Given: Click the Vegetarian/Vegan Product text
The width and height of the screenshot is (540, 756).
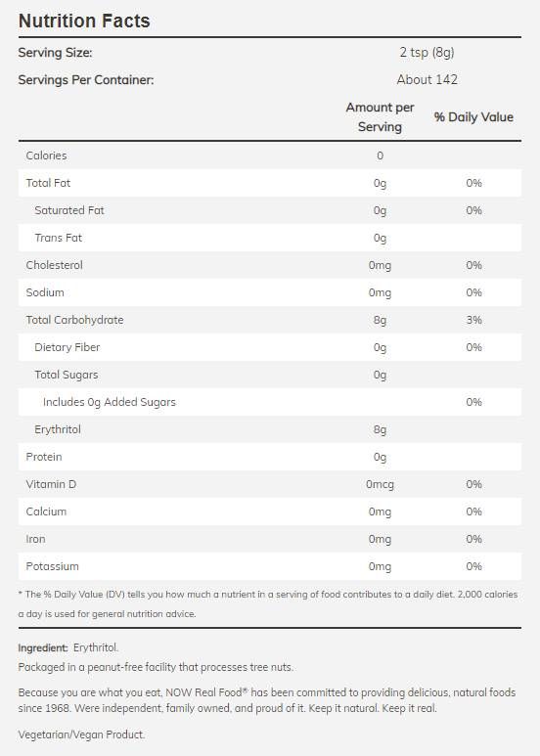Looking at the screenshot, I should pos(81,734).
